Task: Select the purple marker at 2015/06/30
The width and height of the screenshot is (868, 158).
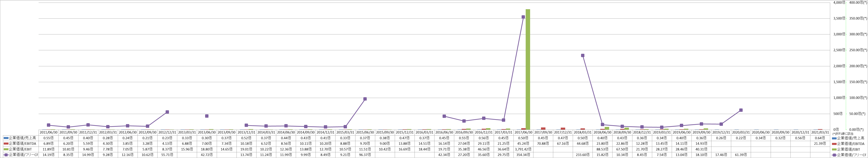Action: click(365, 99)
